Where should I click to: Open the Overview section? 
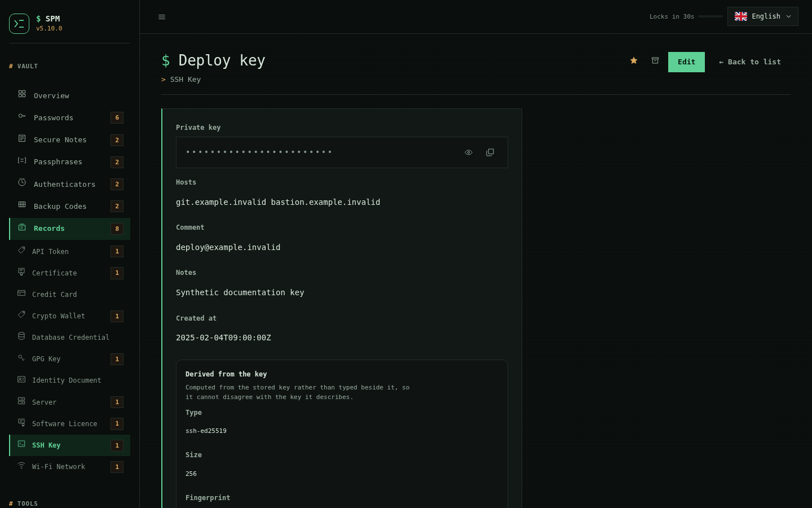70,95
